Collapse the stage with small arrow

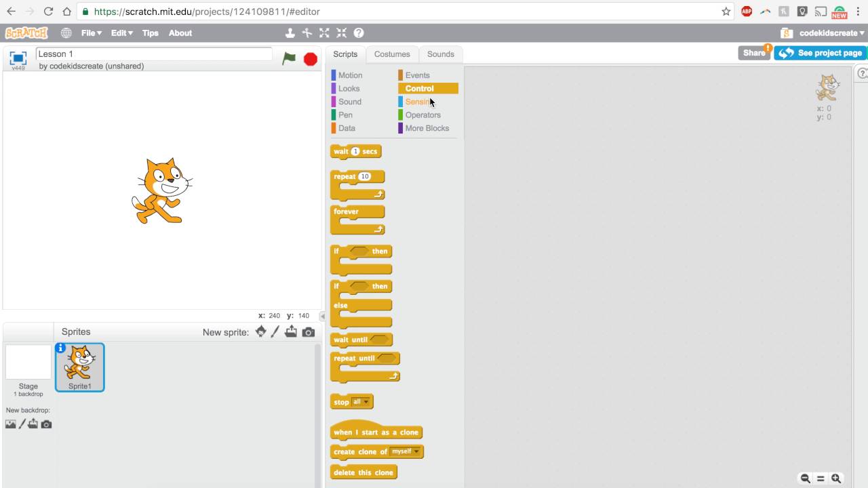[322, 316]
